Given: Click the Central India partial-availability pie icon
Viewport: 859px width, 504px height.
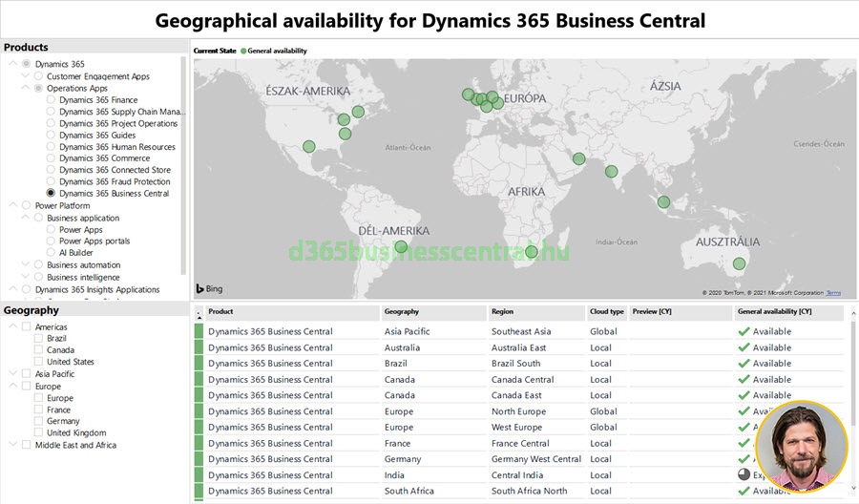Looking at the screenshot, I should click(x=744, y=475).
